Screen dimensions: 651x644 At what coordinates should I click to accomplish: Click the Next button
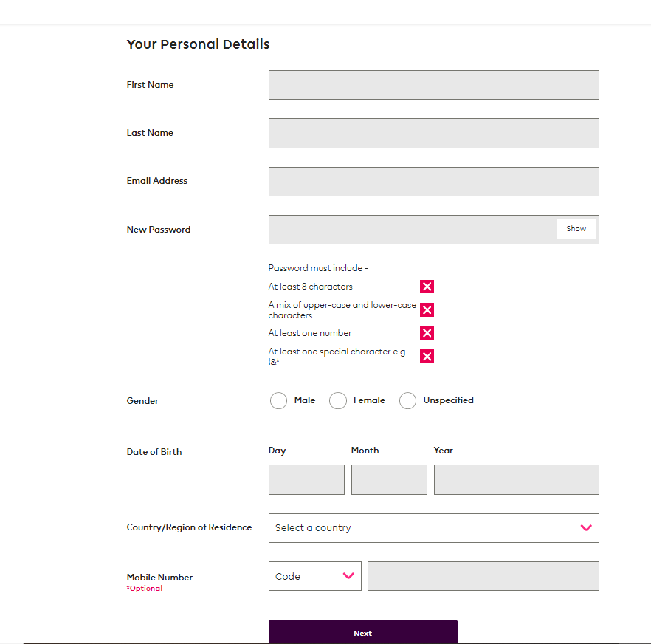tap(362, 632)
